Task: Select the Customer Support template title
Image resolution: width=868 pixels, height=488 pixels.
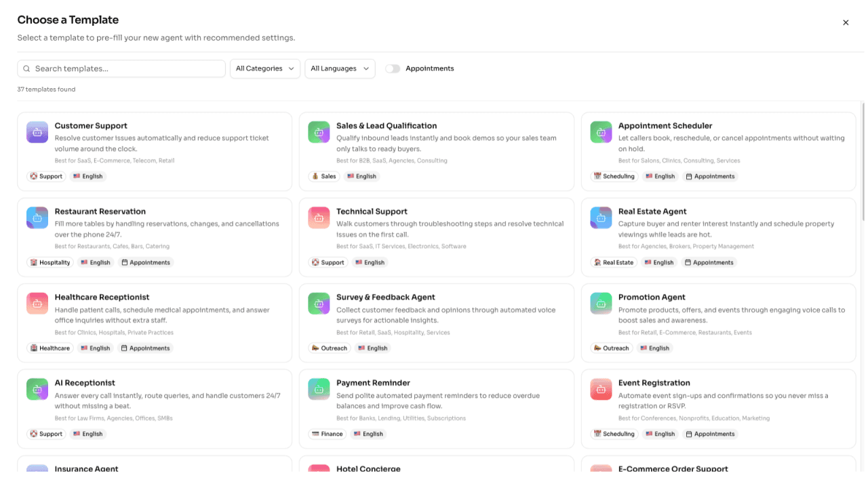Action: pyautogui.click(x=91, y=125)
